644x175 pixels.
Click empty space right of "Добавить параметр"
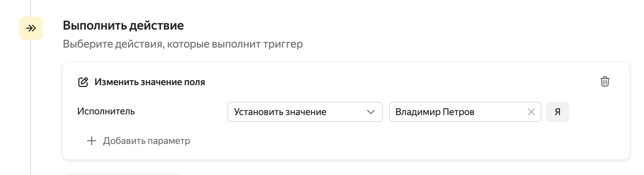point(361,141)
